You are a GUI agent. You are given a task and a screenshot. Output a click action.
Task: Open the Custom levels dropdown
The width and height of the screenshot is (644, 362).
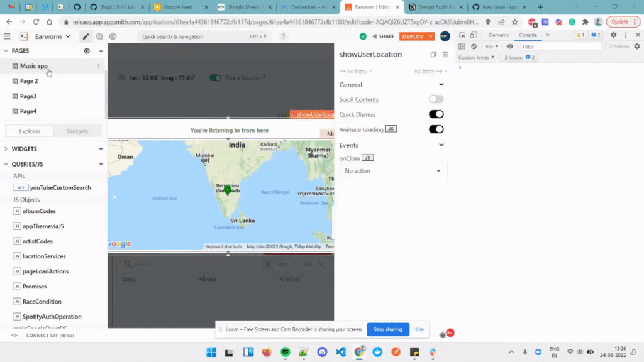pos(477,57)
